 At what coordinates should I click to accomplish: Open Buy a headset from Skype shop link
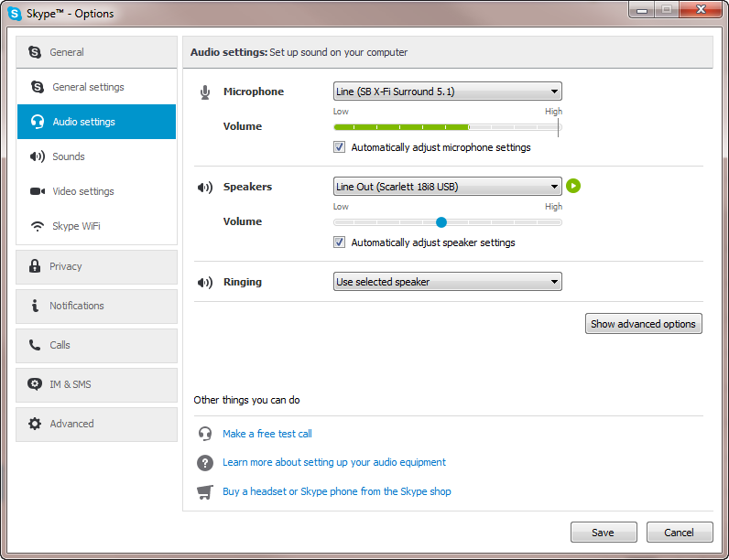[337, 491]
